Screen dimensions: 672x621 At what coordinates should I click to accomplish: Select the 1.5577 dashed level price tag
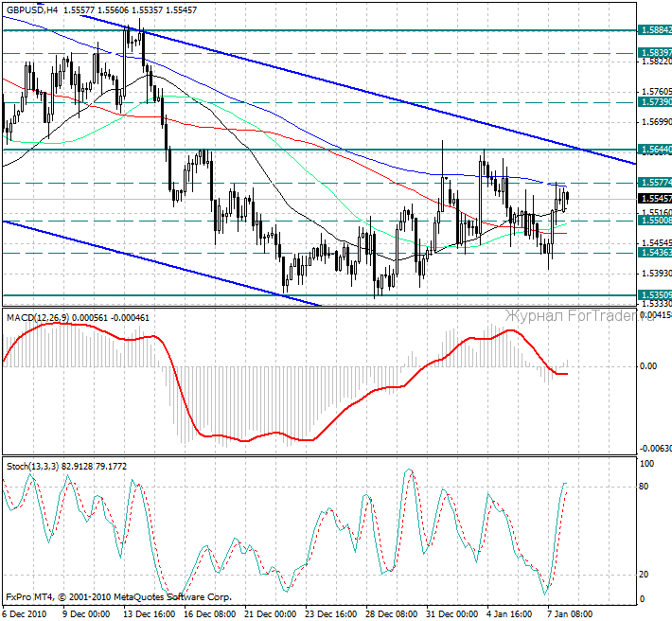point(655,182)
